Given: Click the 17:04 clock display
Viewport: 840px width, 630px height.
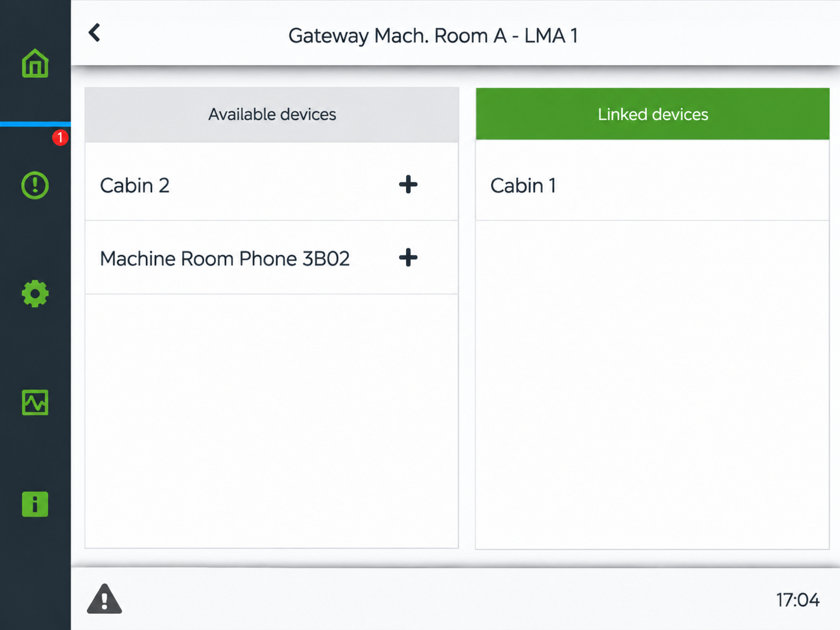Looking at the screenshot, I should (798, 600).
